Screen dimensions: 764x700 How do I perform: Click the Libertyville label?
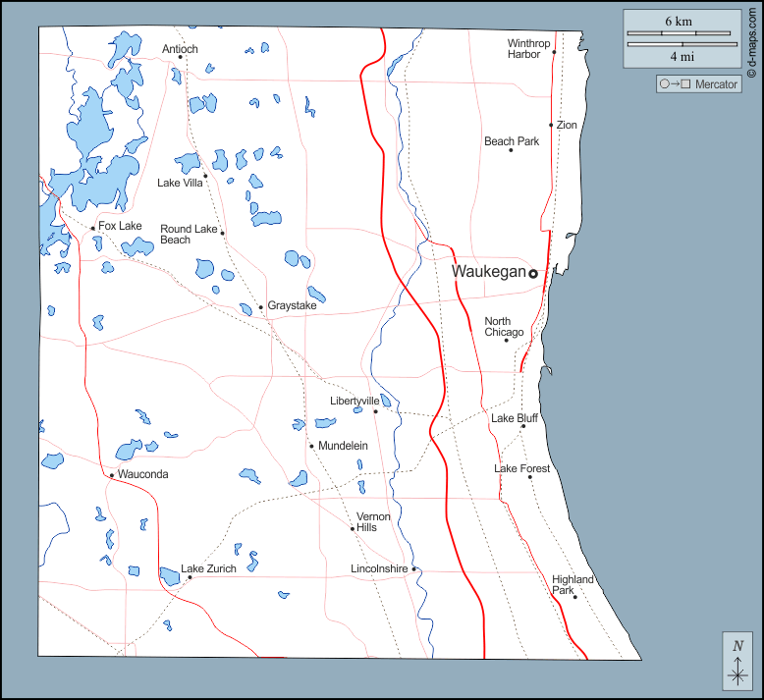(355, 401)
